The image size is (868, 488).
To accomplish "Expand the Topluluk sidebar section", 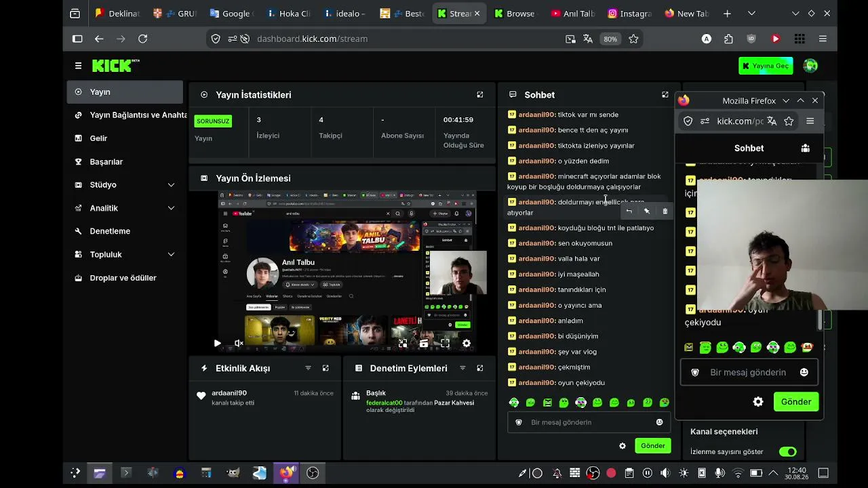I will (x=125, y=255).
